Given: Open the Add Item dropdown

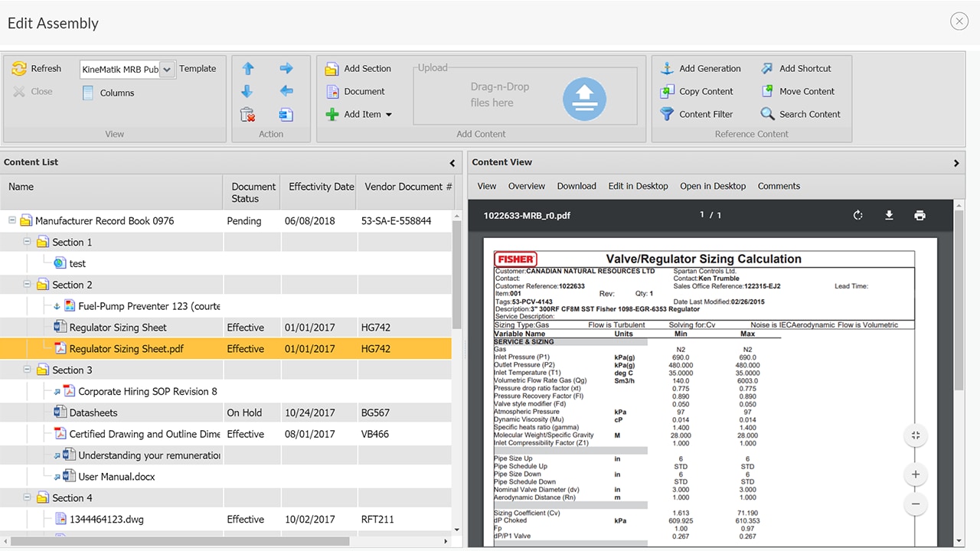Looking at the screenshot, I should (x=358, y=114).
